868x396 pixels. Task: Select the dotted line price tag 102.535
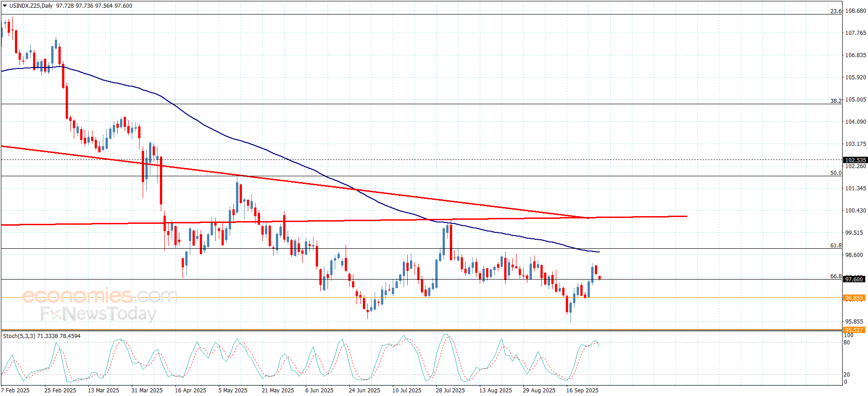[x=855, y=160]
